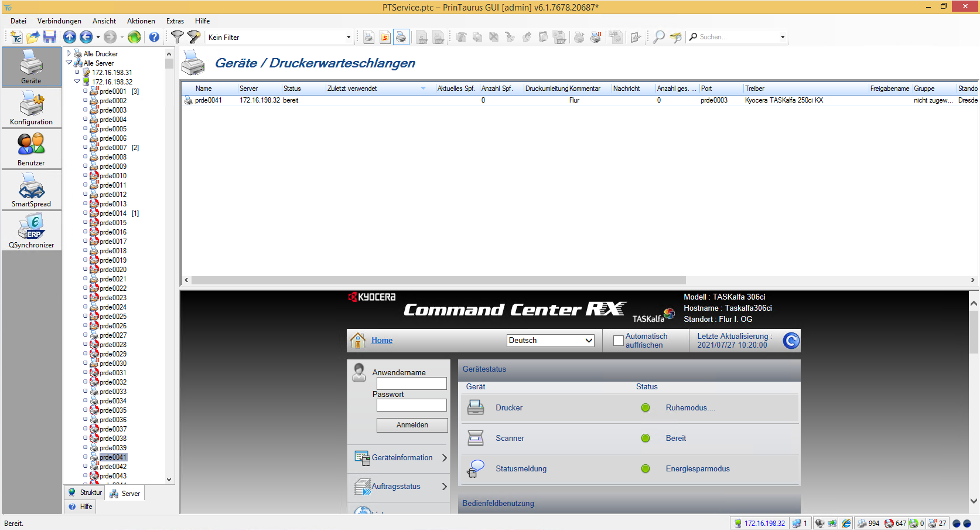This screenshot has width=980, height=530.
Task: Select prde0014 in the printer tree
Action: pyautogui.click(x=113, y=213)
